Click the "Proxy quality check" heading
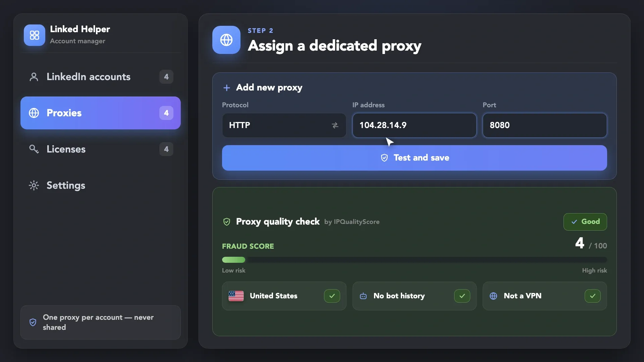The image size is (644, 362). click(278, 222)
